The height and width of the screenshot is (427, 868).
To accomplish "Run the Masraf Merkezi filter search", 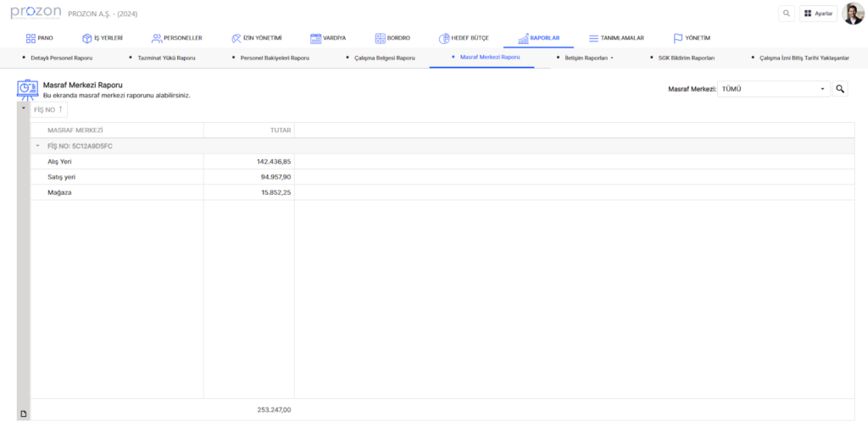I will tap(839, 89).
